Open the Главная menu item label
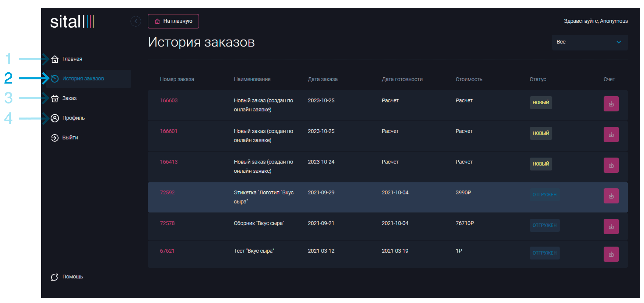Image resolution: width=644 pixels, height=303 pixels. (72, 59)
